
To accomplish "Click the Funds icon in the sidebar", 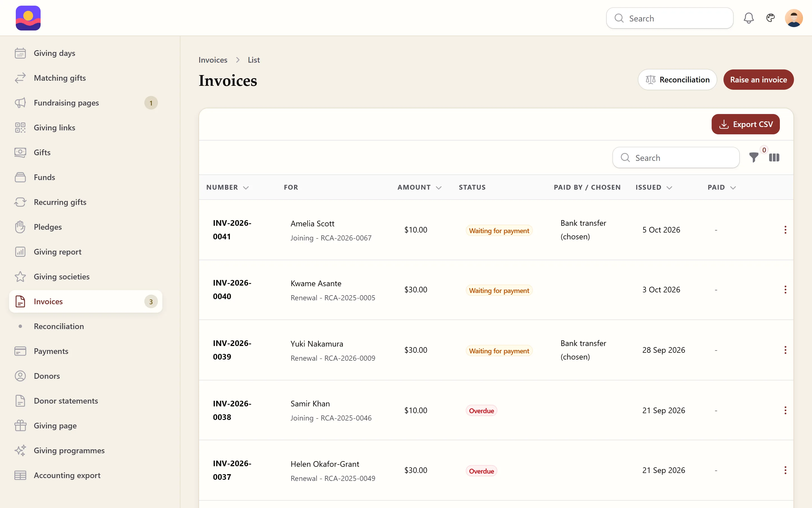I will point(20,178).
